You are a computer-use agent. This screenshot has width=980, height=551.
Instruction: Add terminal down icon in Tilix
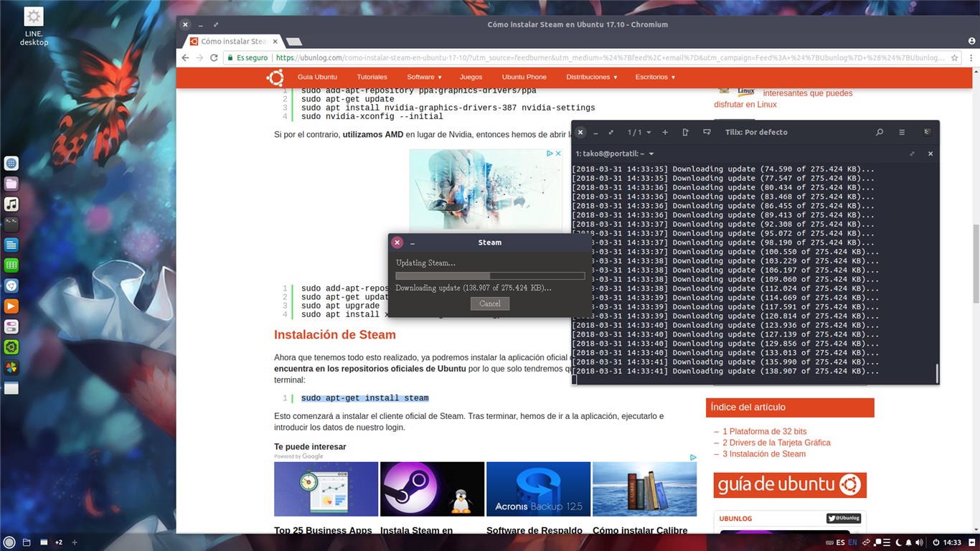707,132
